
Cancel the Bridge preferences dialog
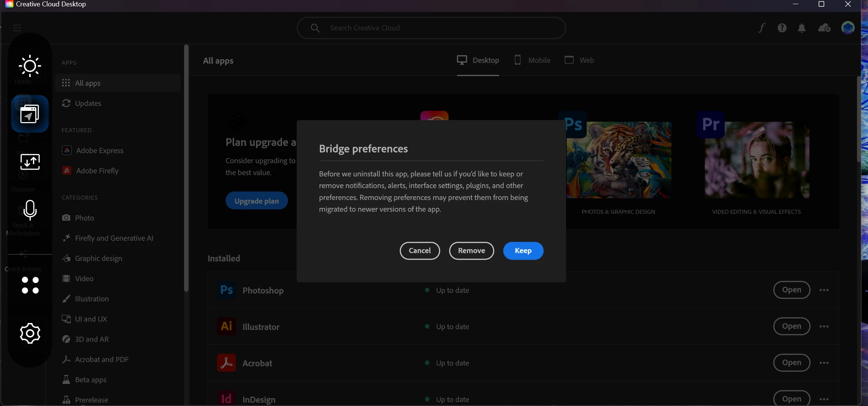[x=420, y=251]
